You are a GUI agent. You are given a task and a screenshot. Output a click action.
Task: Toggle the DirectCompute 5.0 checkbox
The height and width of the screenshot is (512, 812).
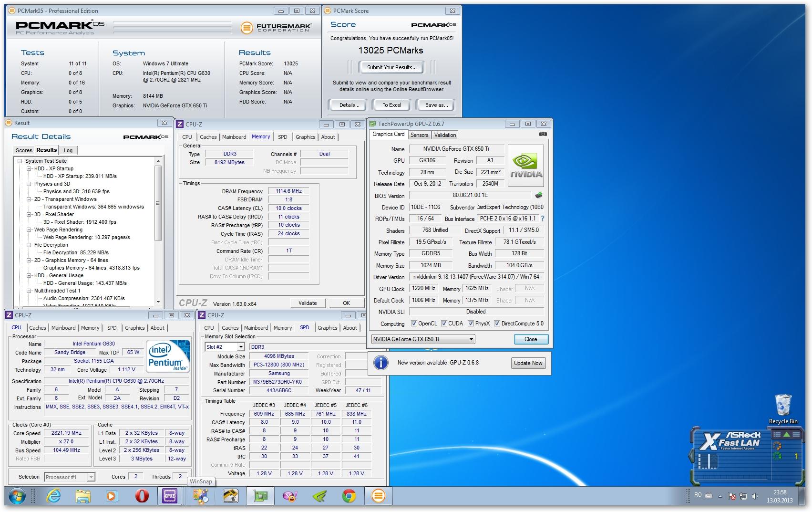pos(497,324)
